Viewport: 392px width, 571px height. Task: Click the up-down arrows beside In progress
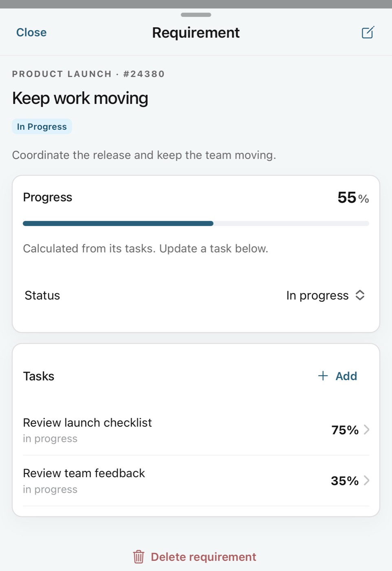click(x=360, y=295)
